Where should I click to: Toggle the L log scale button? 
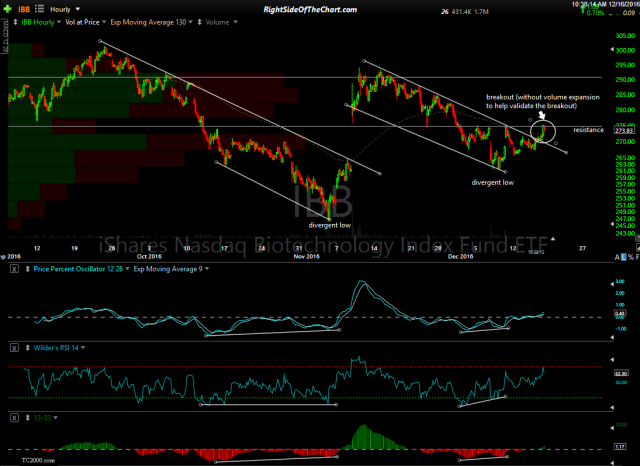point(624,257)
